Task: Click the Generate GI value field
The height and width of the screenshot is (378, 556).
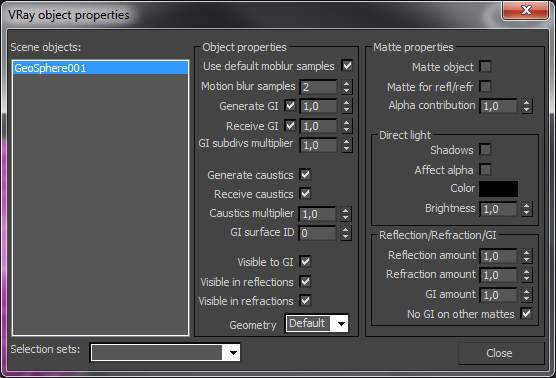Action: click(x=318, y=106)
